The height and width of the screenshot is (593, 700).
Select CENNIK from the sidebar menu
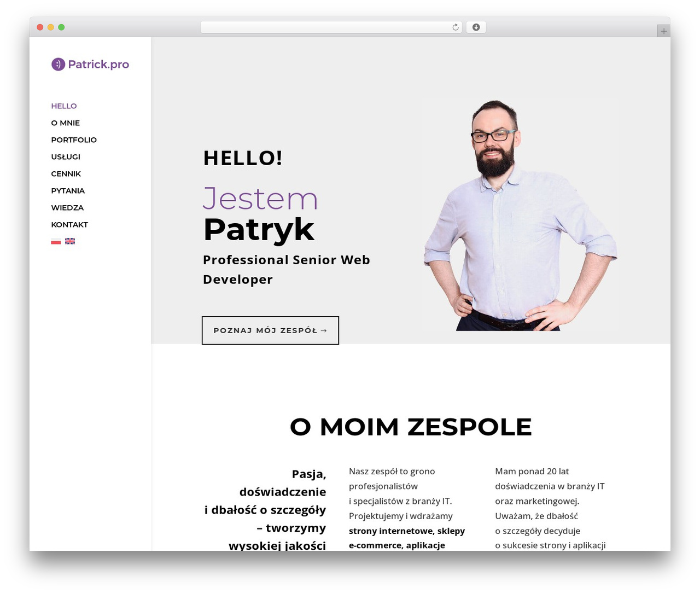(66, 174)
